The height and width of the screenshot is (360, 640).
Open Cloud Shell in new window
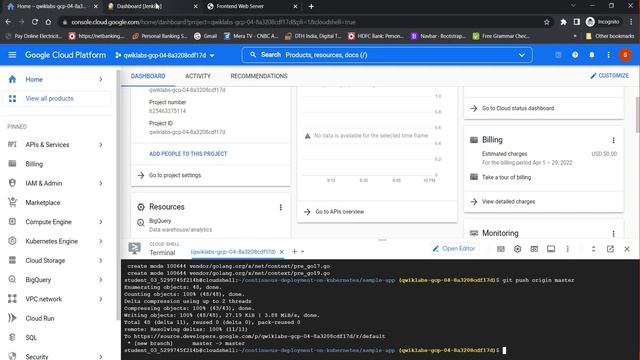pos(610,249)
